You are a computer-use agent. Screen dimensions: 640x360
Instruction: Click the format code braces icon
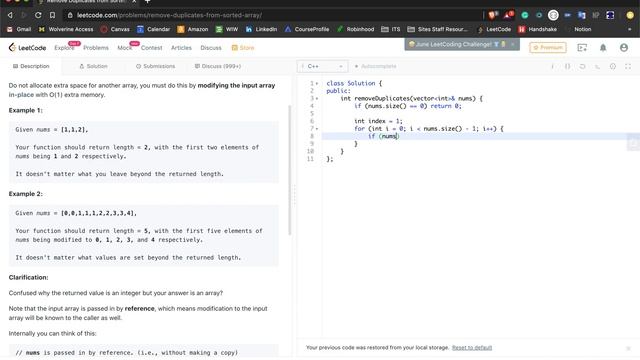(567, 66)
